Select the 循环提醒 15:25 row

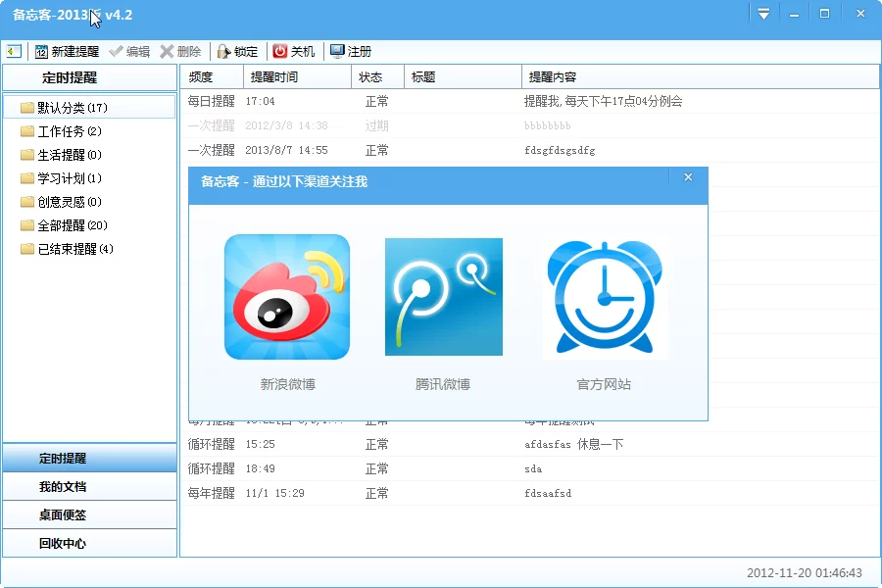[530, 445]
